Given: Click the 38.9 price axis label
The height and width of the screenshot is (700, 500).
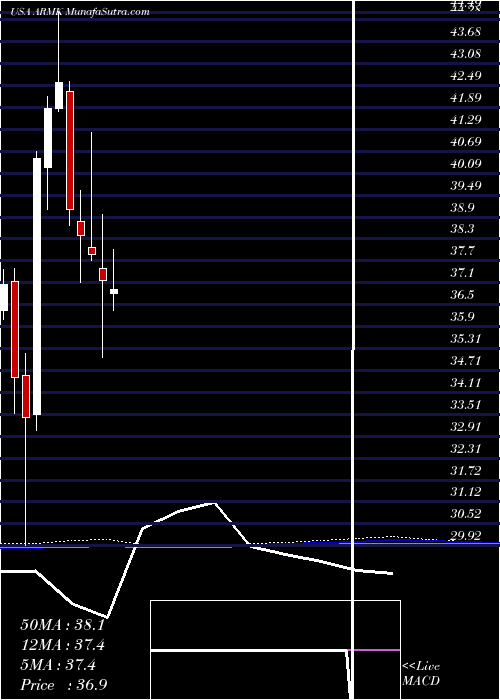Looking at the screenshot, I should click(462, 207).
